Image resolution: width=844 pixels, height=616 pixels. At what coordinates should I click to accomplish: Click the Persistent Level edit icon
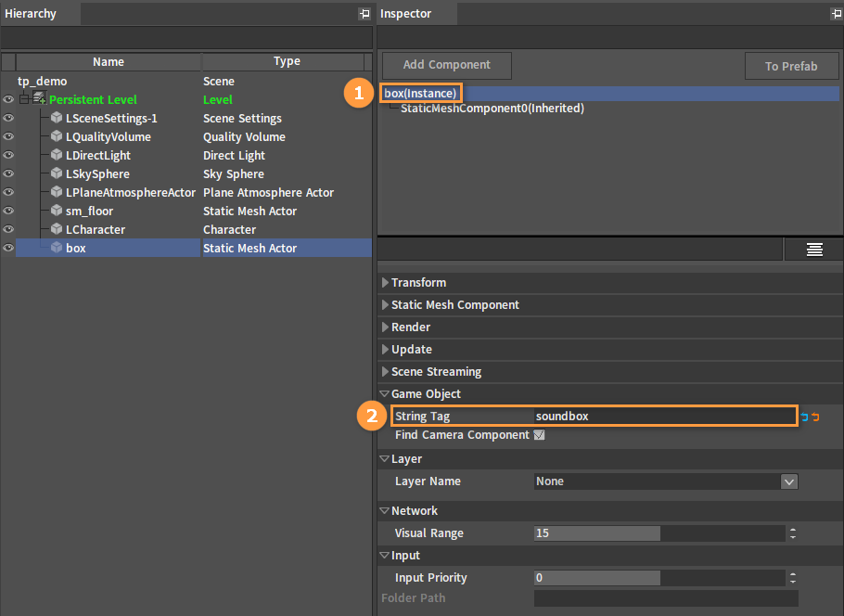[39, 98]
